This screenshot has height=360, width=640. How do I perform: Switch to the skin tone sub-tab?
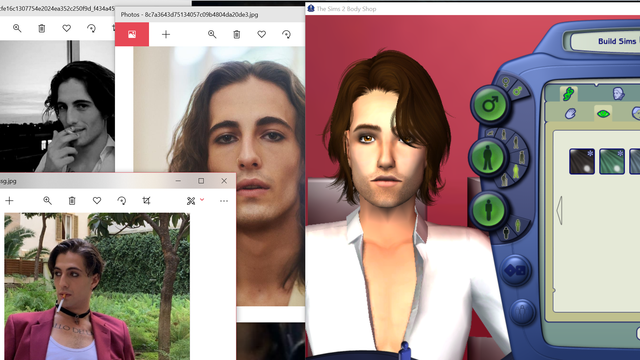coord(571,113)
